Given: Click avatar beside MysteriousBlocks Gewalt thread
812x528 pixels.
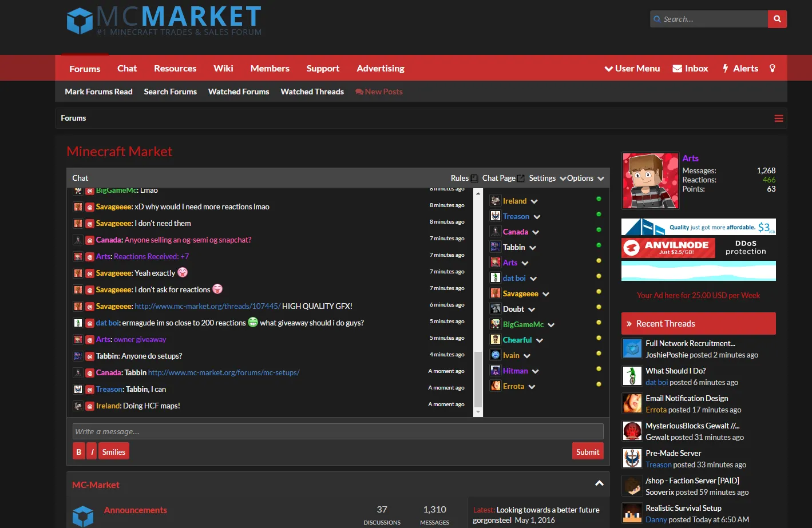Looking at the screenshot, I should pyautogui.click(x=632, y=431).
